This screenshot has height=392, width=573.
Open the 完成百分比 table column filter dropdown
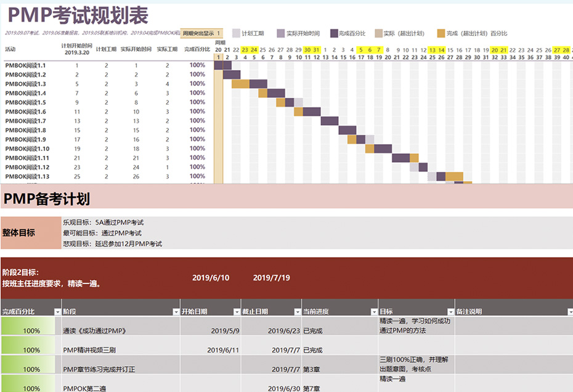point(57,312)
